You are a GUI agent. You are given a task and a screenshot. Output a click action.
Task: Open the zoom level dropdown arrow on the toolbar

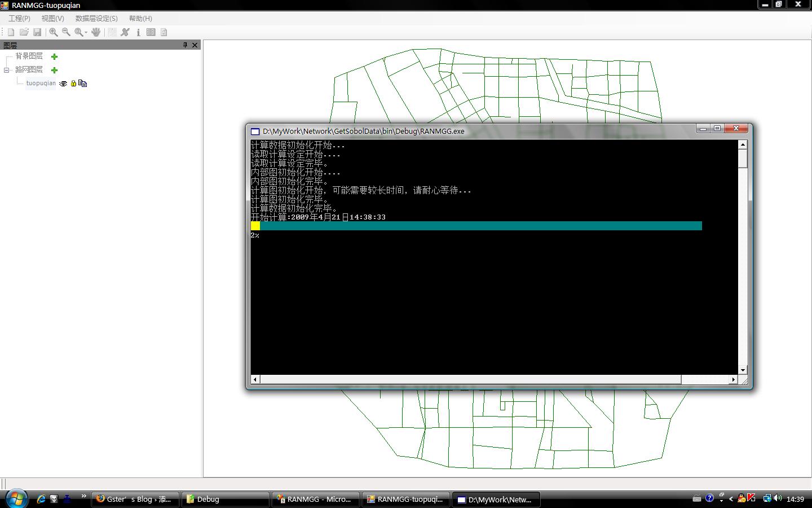(x=85, y=32)
